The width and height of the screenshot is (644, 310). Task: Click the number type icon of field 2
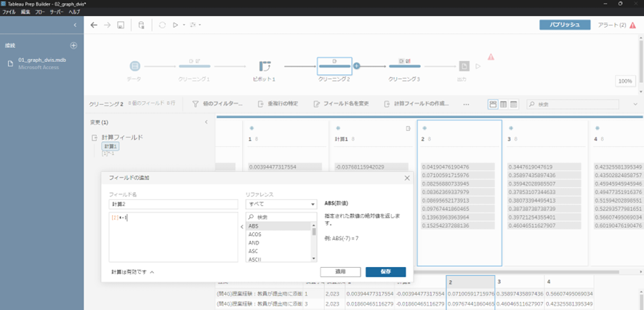425,128
